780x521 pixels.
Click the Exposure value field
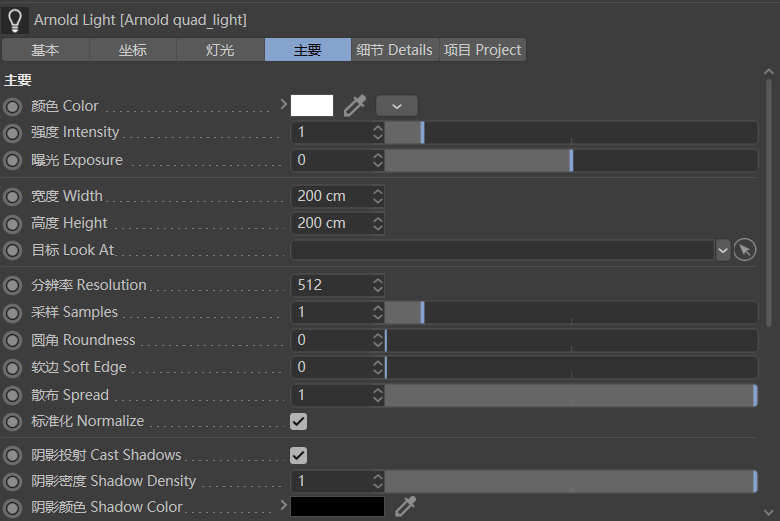pyautogui.click(x=331, y=160)
